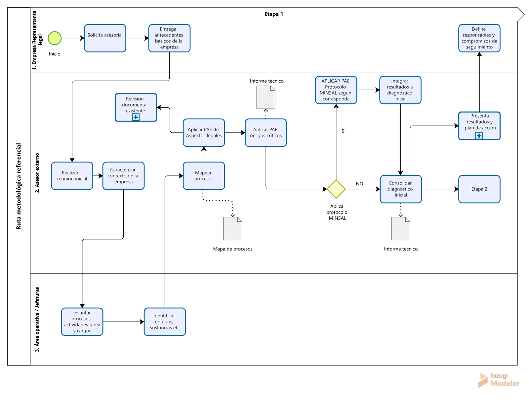
Task: Click the Realizar reunión inicial task
Action: 72,176
